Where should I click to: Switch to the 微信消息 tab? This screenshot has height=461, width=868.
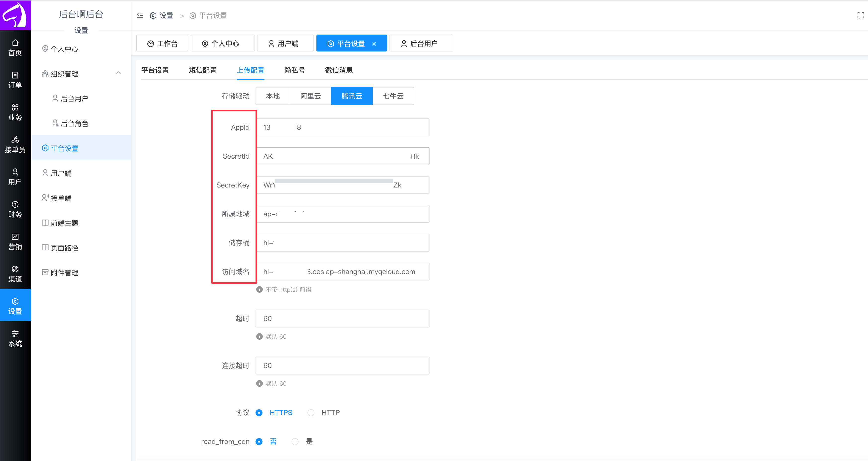point(339,70)
